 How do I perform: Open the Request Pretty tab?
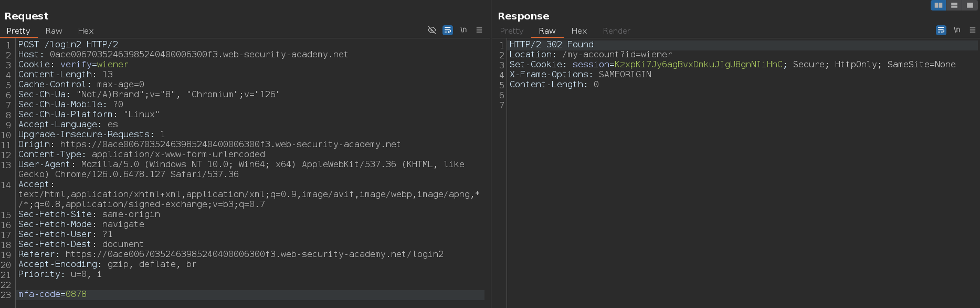pyautogui.click(x=18, y=31)
